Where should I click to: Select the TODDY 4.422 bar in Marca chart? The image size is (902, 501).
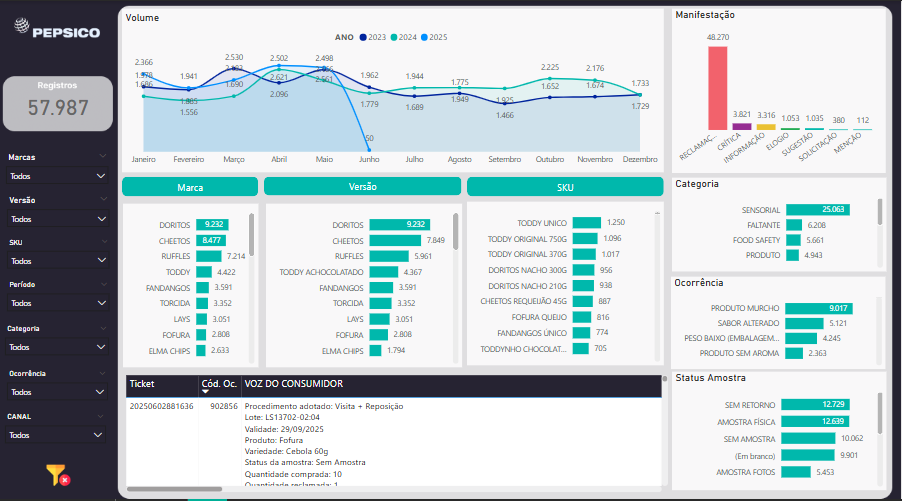[x=204, y=271]
